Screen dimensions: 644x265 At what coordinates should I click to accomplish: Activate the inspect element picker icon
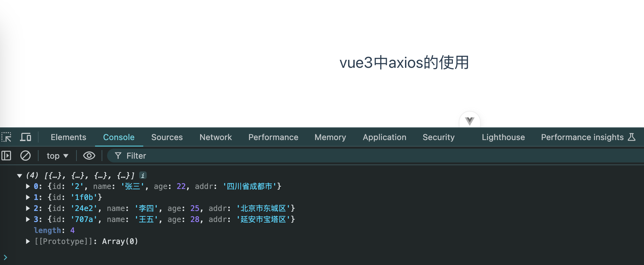[x=7, y=137]
